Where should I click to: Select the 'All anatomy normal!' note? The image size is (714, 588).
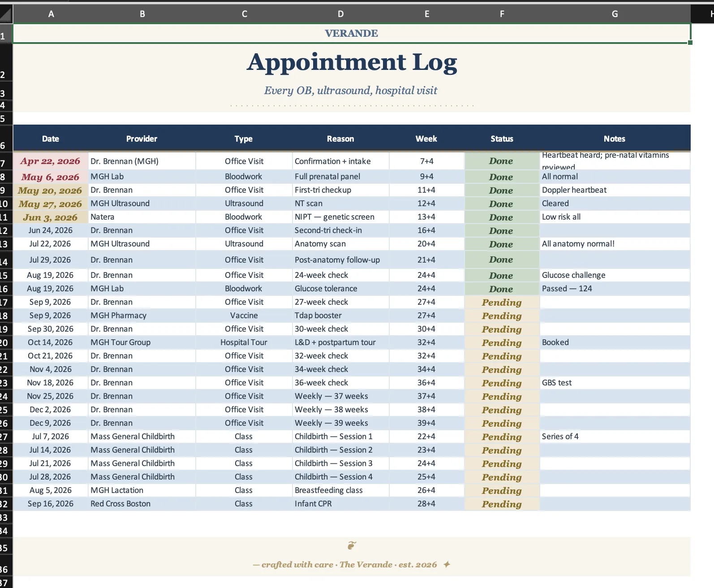(x=615, y=244)
